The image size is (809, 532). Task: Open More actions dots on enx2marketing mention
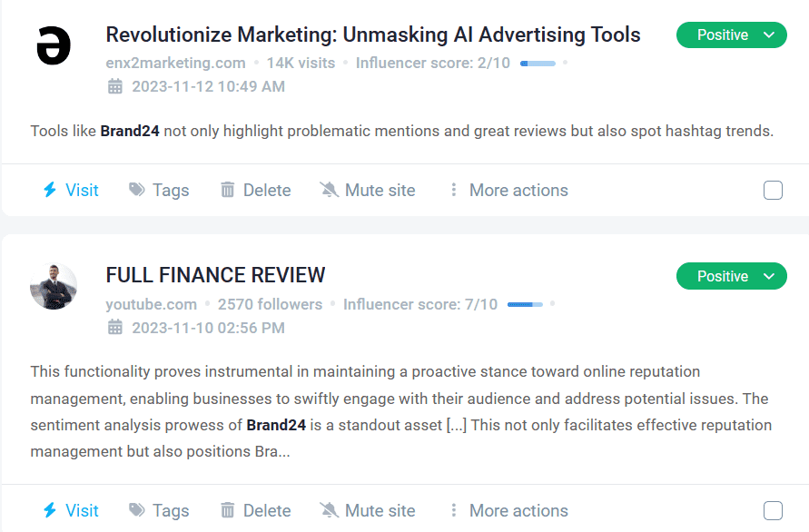coord(454,190)
